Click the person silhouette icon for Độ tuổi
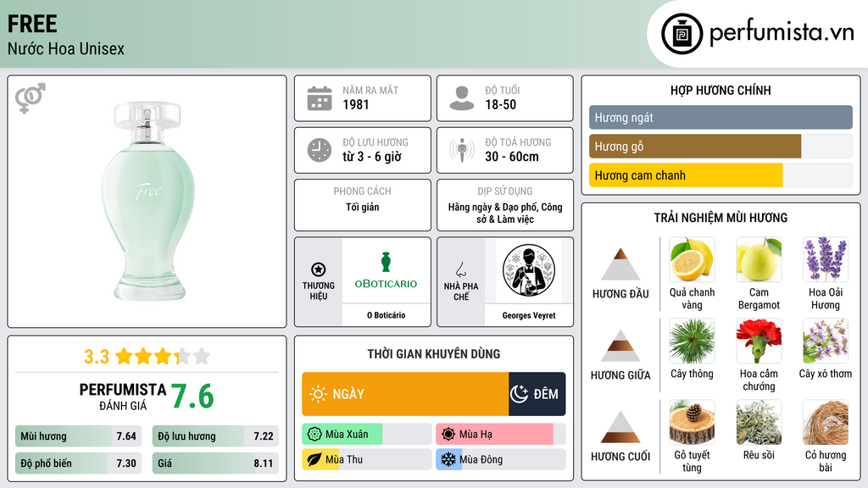 (462, 98)
